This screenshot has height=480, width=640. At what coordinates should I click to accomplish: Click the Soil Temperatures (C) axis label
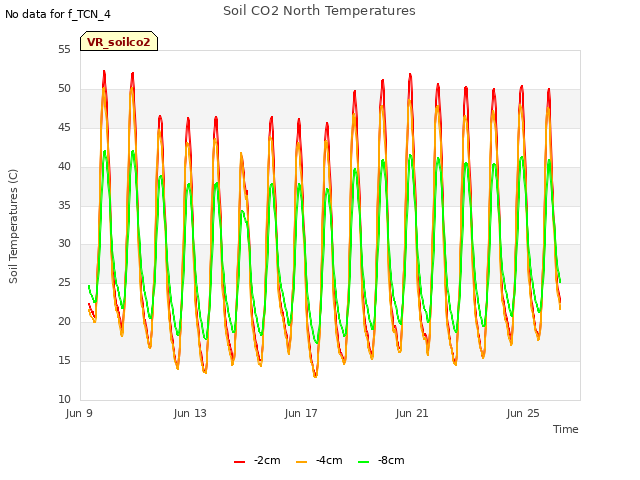(13, 226)
